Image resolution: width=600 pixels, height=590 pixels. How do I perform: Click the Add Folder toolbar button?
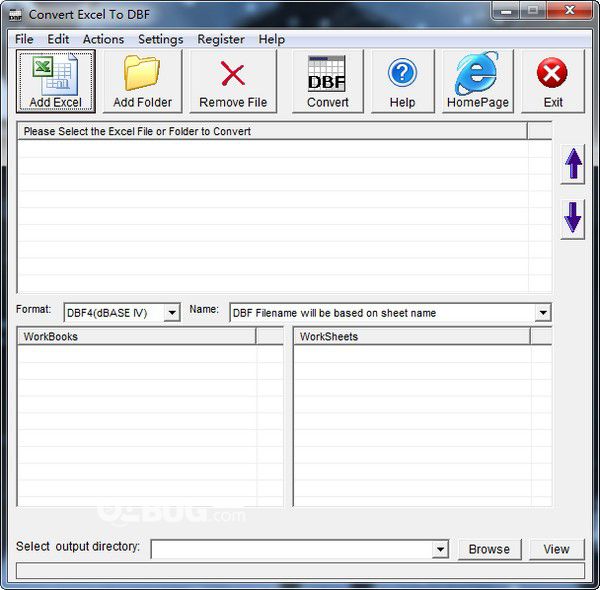coord(142,81)
